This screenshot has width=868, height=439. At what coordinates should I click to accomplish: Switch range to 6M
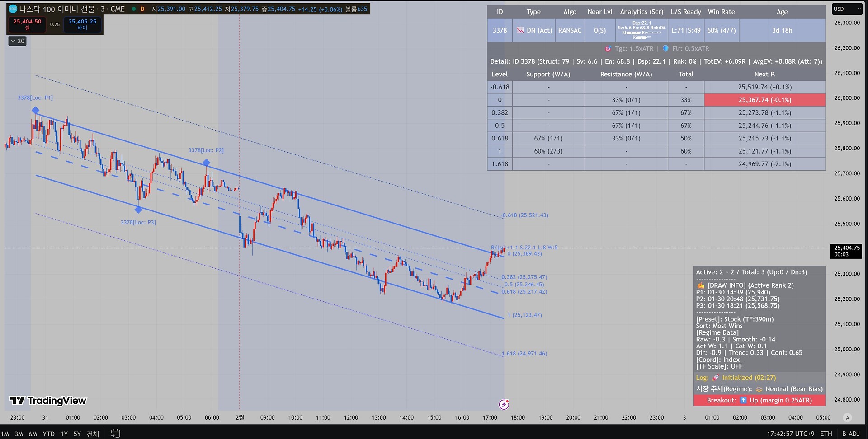(33, 434)
